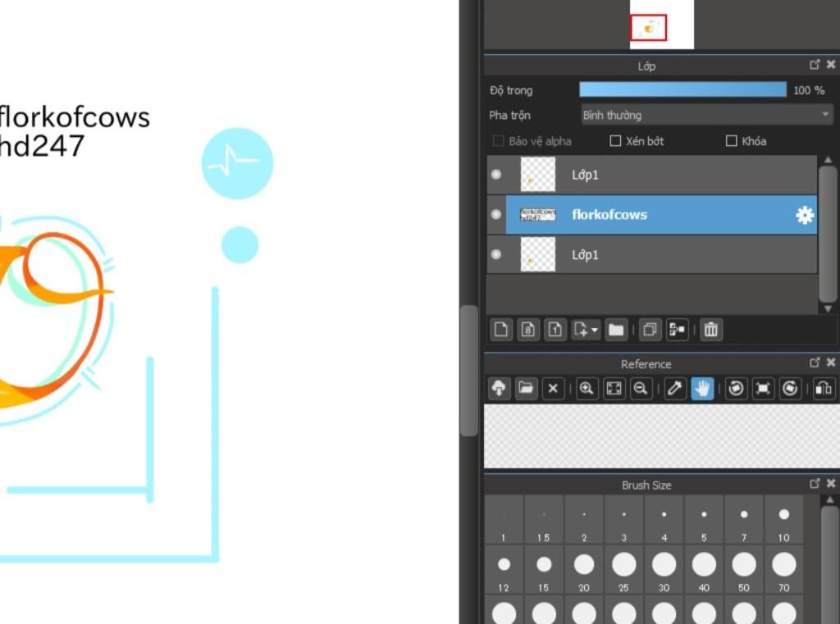Close the Reference panel
840x624 pixels.
pyautogui.click(x=831, y=362)
